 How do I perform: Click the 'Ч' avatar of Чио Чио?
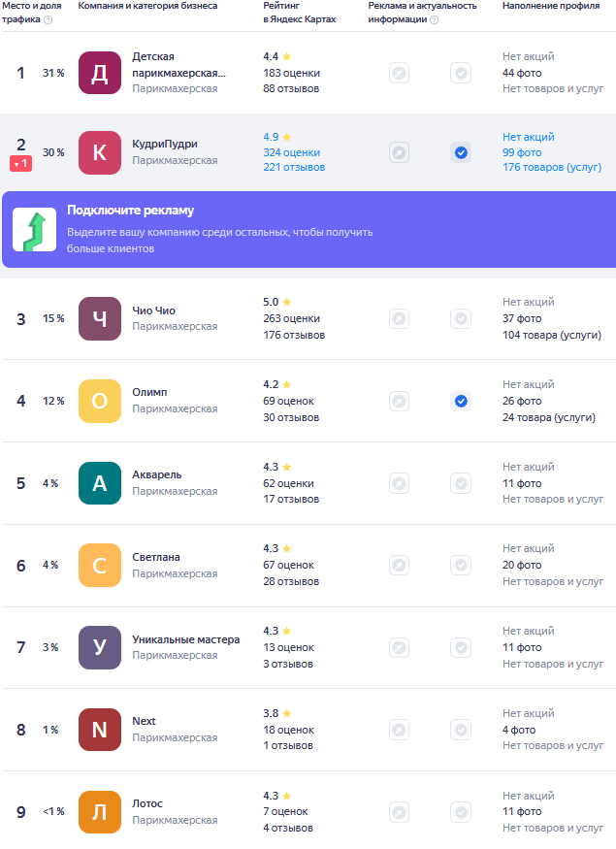coord(100,318)
